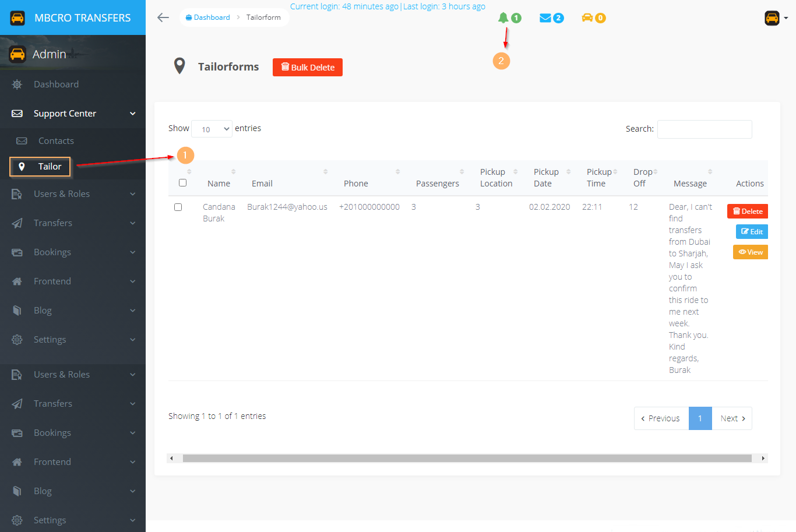Image resolution: width=796 pixels, height=532 pixels.
Task: Click the orange View button
Action: click(x=751, y=252)
